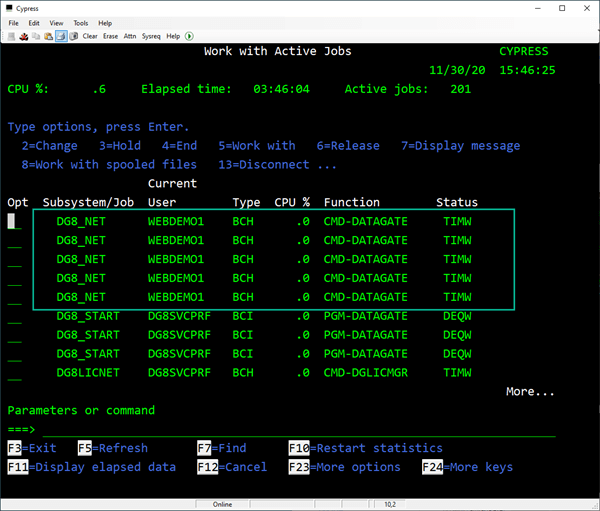600x511 pixels.
Task: Open the View menu
Action: [56, 22]
